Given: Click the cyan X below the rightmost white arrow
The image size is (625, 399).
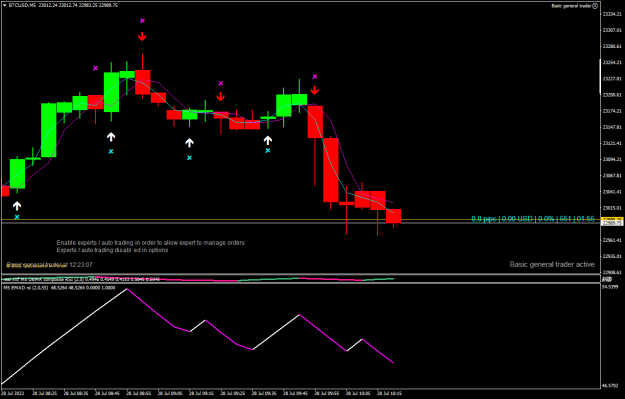Looking at the screenshot, I should [268, 150].
